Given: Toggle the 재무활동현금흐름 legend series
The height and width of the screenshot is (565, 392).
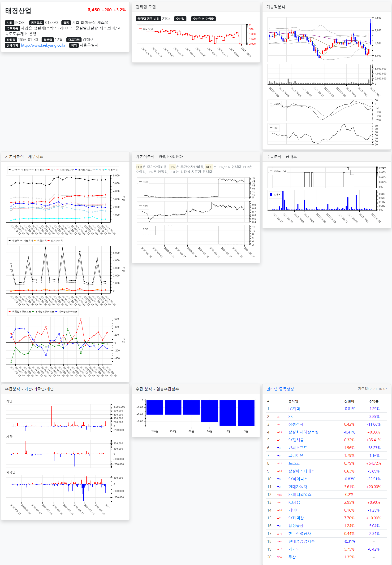Looking at the screenshot, I should click(x=66, y=312).
